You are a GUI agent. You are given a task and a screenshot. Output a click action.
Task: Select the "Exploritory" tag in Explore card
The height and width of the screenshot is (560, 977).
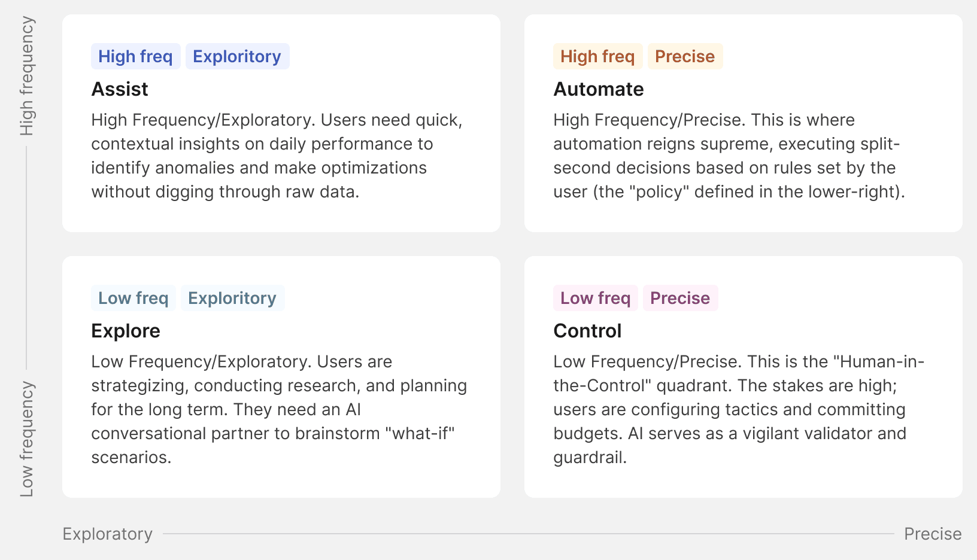232,298
